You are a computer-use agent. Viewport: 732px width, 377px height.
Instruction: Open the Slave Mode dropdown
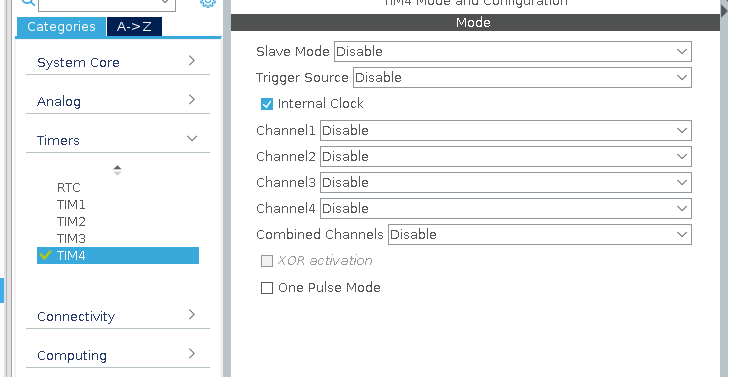pos(513,51)
